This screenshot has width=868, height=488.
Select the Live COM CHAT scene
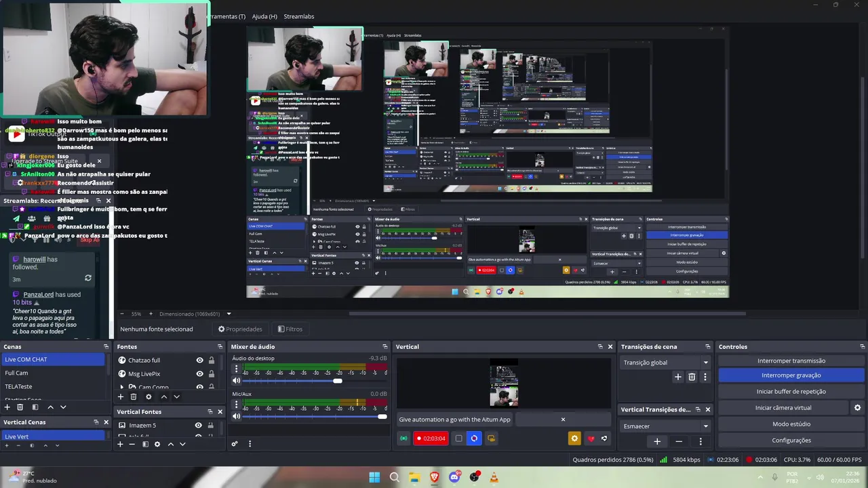click(53, 359)
